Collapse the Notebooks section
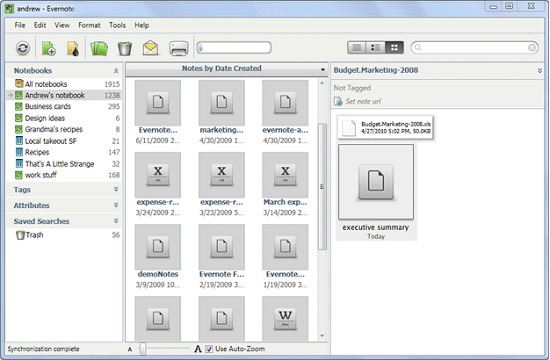This screenshot has height=360, width=550. tap(116, 71)
